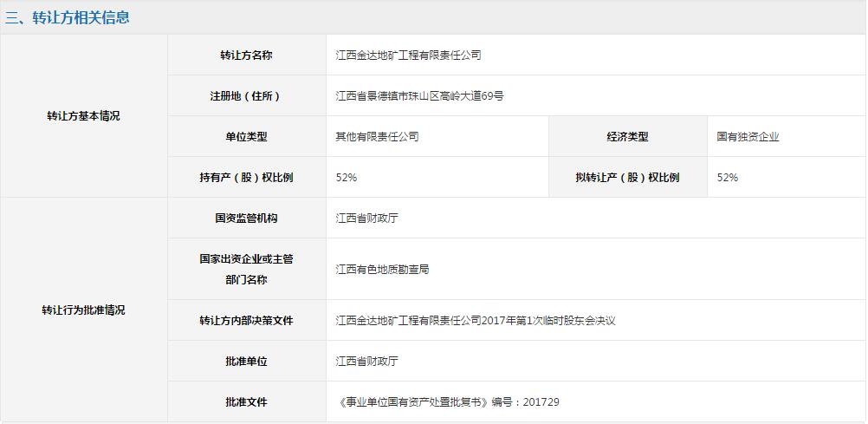The width and height of the screenshot is (868, 424).
Task: Click the 转让方内部决策文件 label
Action: point(246,321)
